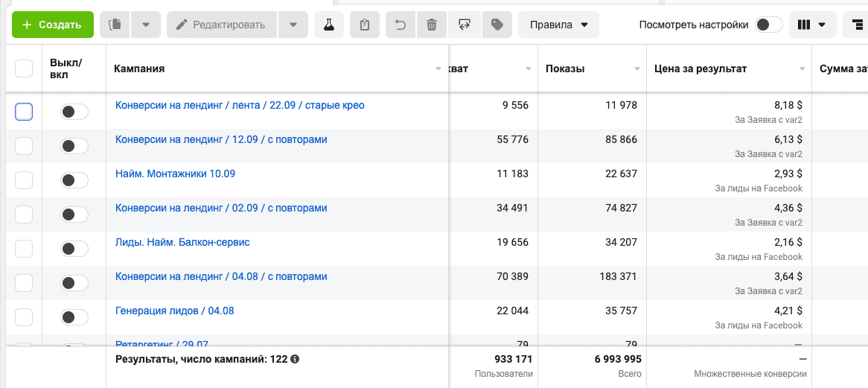This screenshot has width=868, height=388.
Task: Open the Показы column dropdown arrow
Action: coord(636,69)
